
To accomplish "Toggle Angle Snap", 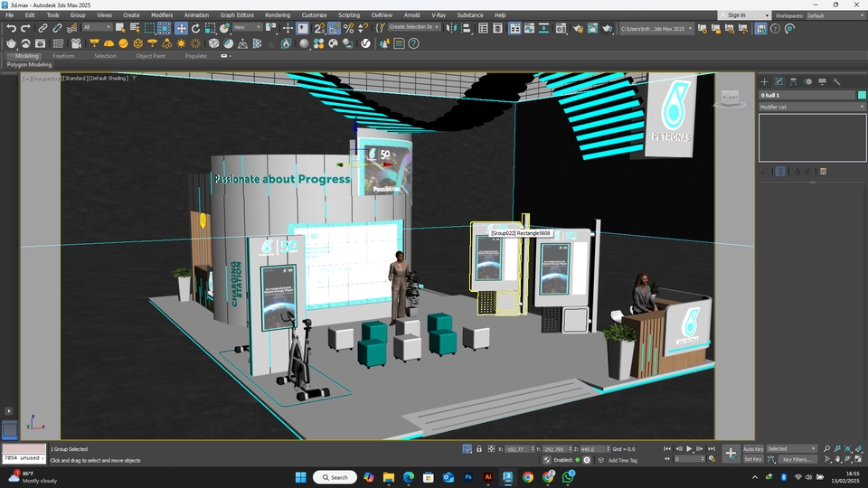I will click(x=334, y=28).
